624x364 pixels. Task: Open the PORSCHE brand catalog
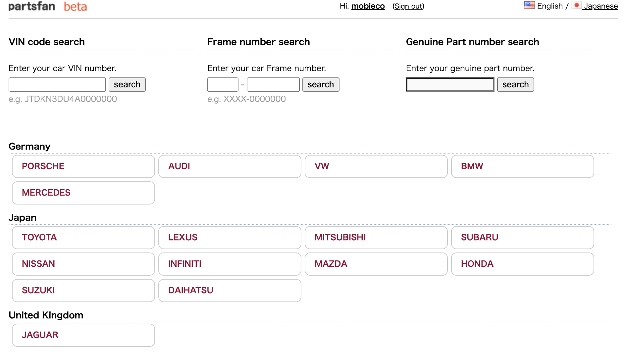[83, 166]
